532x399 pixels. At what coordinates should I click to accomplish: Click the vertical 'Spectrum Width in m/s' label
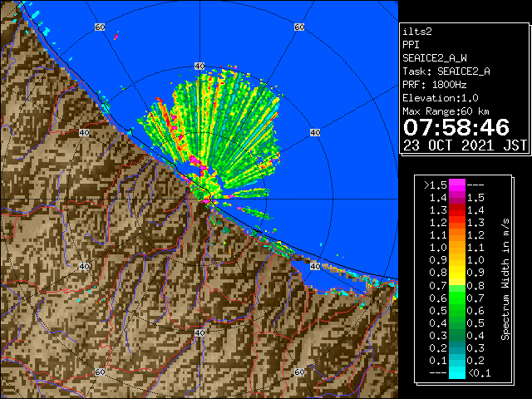(505, 279)
